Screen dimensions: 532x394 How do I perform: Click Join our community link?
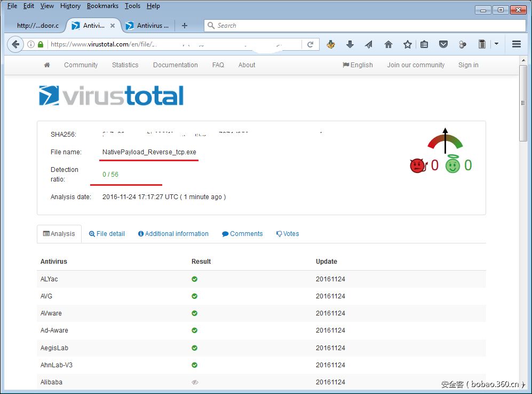pyautogui.click(x=416, y=65)
